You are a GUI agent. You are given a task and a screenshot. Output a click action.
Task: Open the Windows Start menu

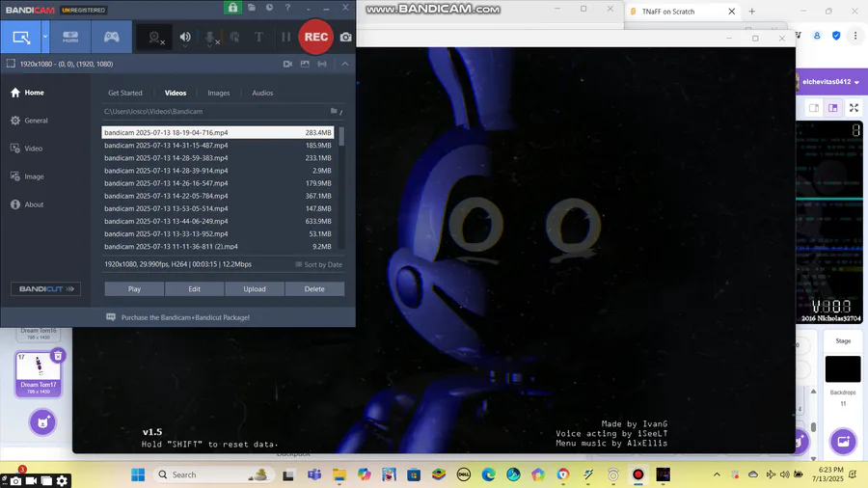[x=138, y=474]
